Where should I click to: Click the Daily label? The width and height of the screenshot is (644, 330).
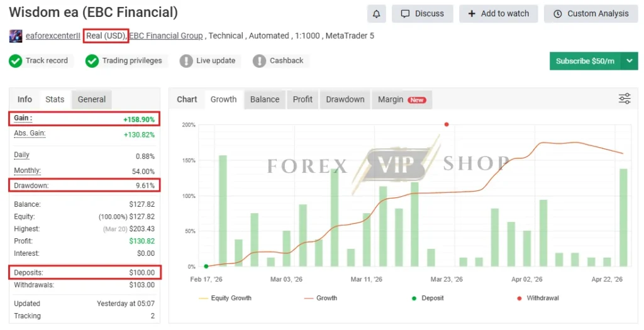(x=22, y=155)
